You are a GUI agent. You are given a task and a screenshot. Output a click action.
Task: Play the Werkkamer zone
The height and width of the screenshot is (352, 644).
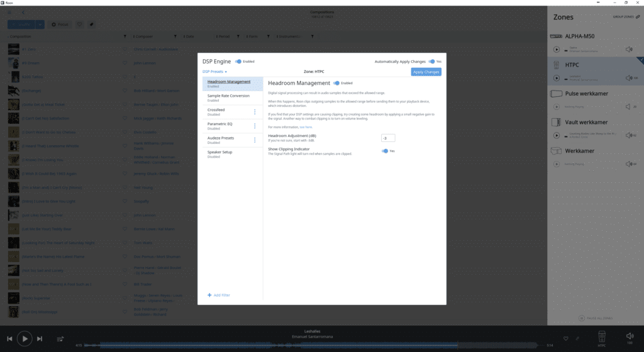[557, 164]
